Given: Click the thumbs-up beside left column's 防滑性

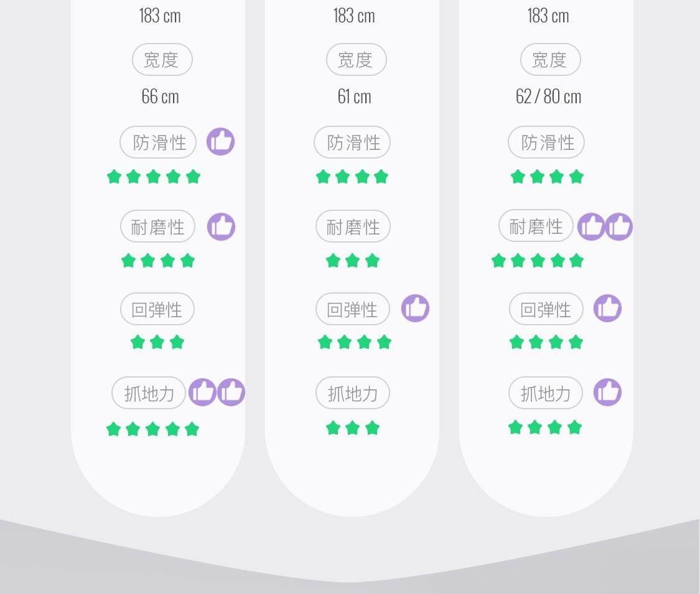Looking at the screenshot, I should [x=220, y=142].
